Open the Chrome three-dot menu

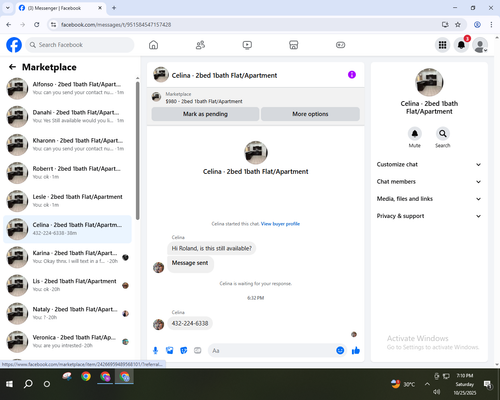point(491,25)
